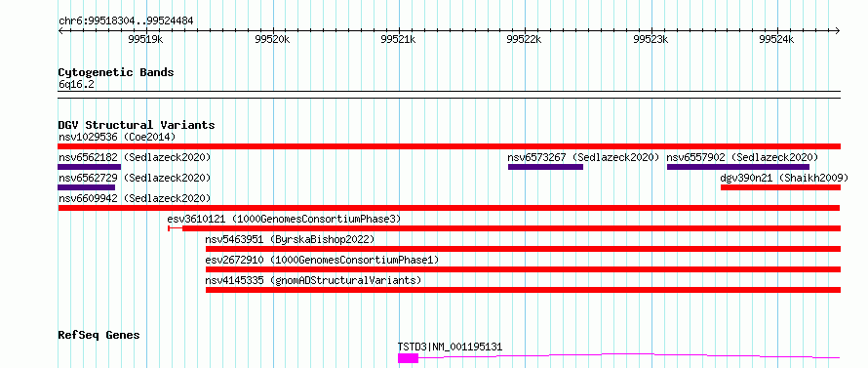Screen dimensions: 868x368
Task: Click the Cytogenetic Bands track title
Action: [116, 72]
